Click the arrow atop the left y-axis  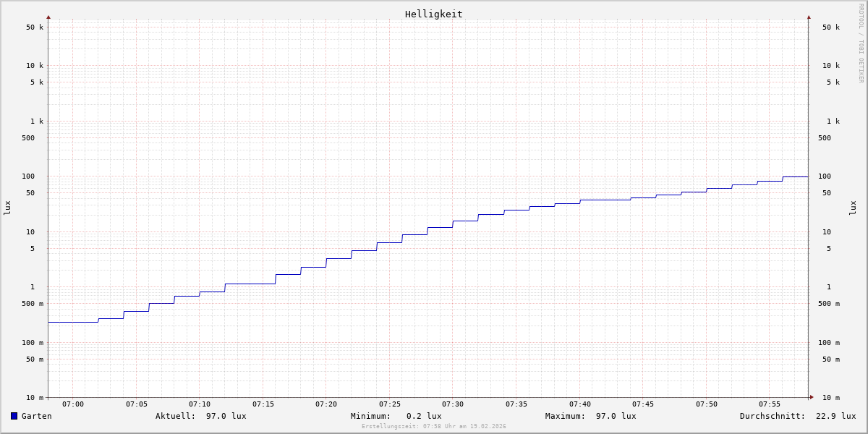[x=48, y=17]
